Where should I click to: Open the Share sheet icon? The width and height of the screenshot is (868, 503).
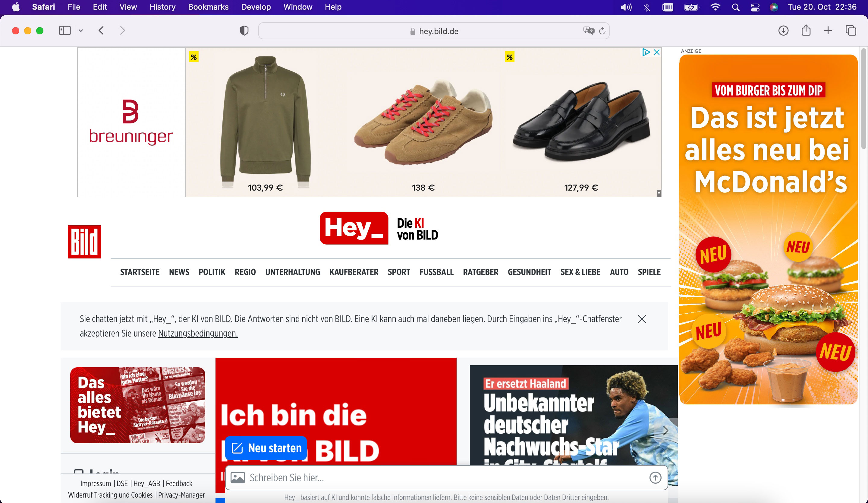tap(806, 30)
